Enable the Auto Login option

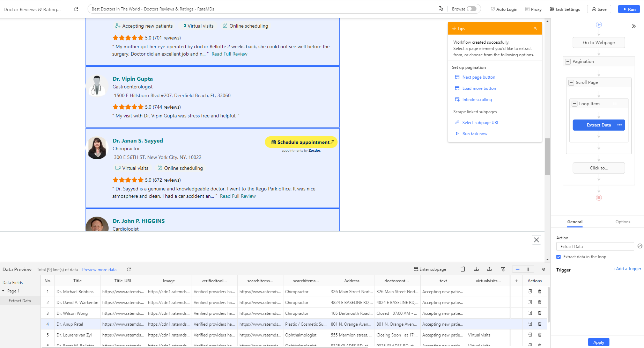[504, 9]
